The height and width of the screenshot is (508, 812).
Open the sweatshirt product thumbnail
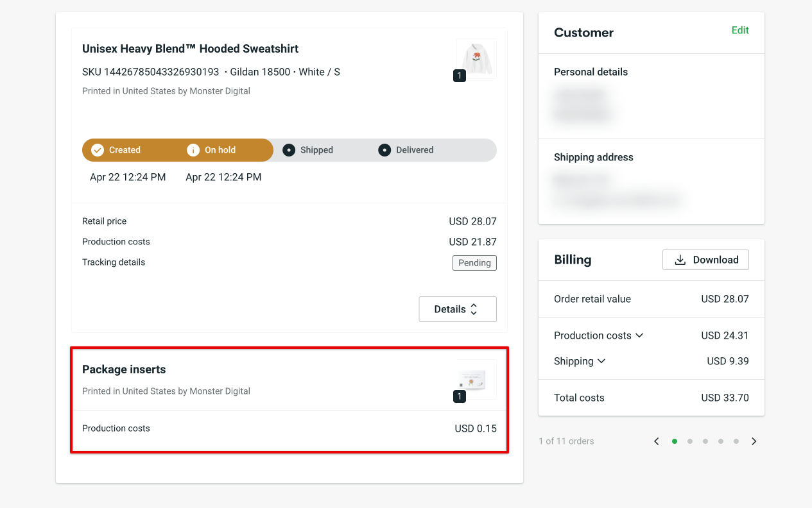tap(476, 58)
